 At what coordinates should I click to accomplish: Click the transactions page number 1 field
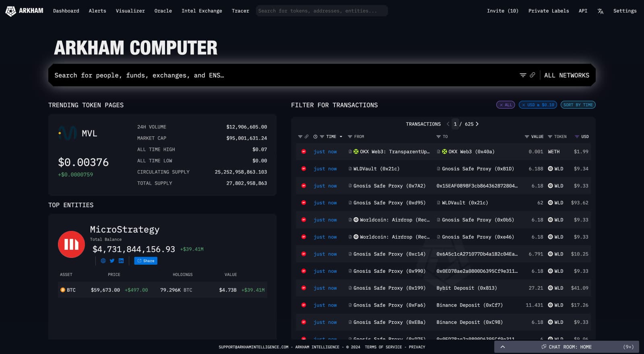[455, 124]
